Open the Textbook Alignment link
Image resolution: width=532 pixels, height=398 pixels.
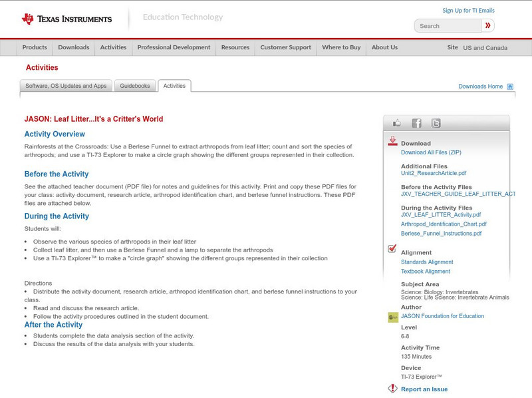click(x=426, y=272)
